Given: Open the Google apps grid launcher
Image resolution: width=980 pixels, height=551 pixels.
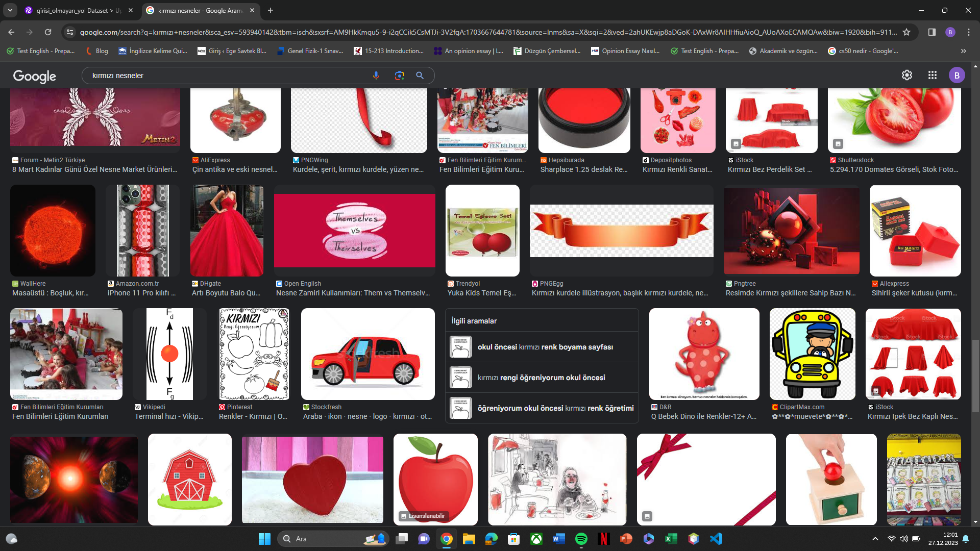Looking at the screenshot, I should click(x=933, y=75).
